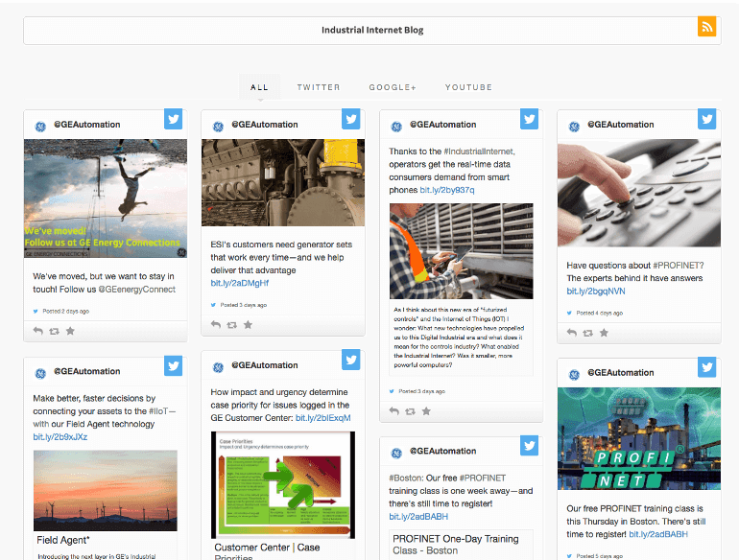Image resolution: width=739 pixels, height=560 pixels.
Task: Click Twitter bird beside 'Posted 3 days ago' under worker photo
Action: click(392, 391)
